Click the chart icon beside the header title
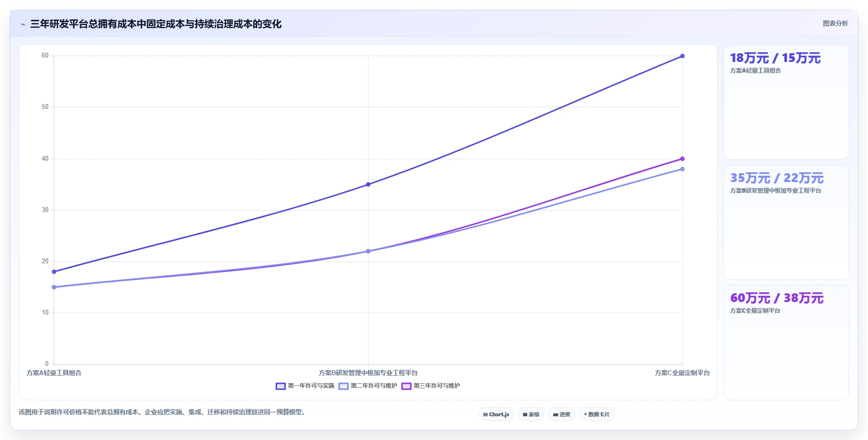 pyautogui.click(x=23, y=24)
